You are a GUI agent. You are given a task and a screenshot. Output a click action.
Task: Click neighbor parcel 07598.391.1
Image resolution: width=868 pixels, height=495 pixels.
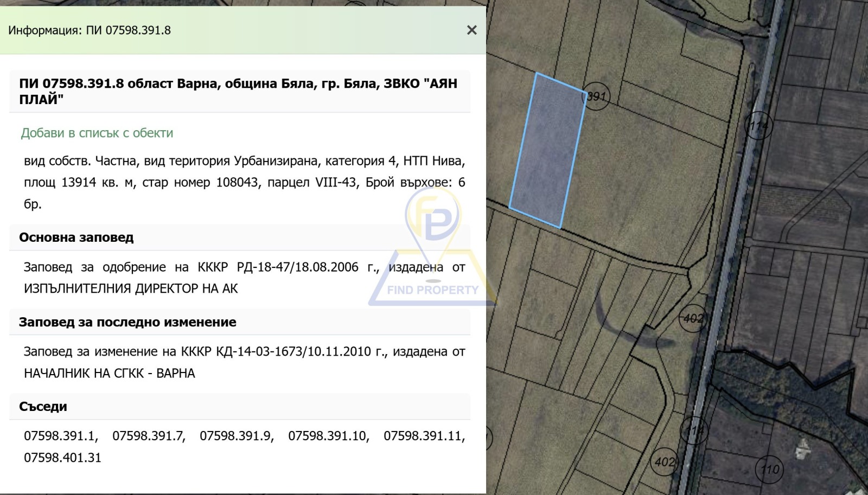tap(61, 436)
